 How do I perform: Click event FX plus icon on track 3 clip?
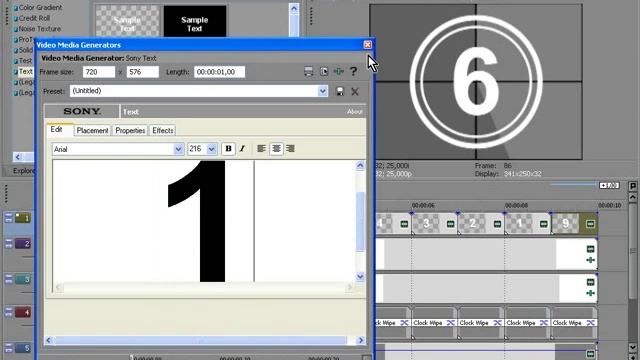coord(590,293)
